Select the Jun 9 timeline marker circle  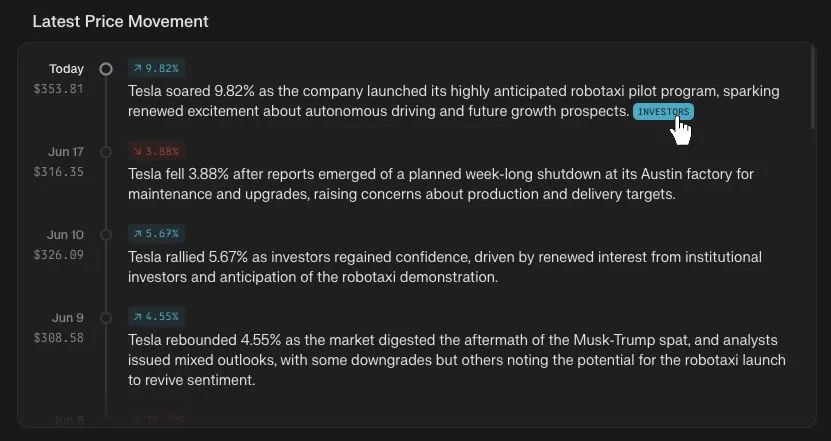106,318
